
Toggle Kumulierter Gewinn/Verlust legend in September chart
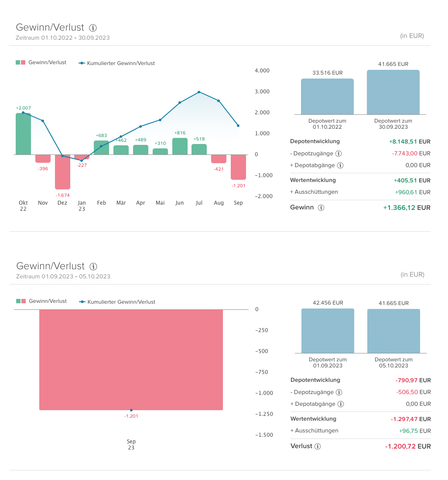[117, 302]
